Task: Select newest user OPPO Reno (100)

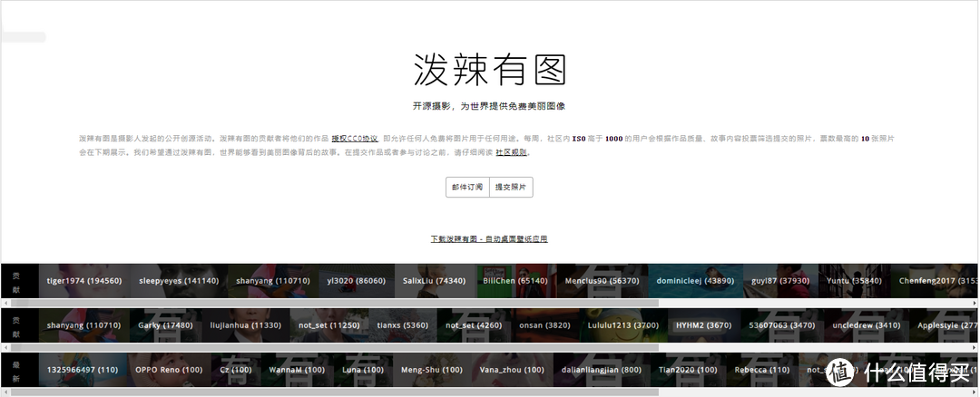Action: [169, 370]
